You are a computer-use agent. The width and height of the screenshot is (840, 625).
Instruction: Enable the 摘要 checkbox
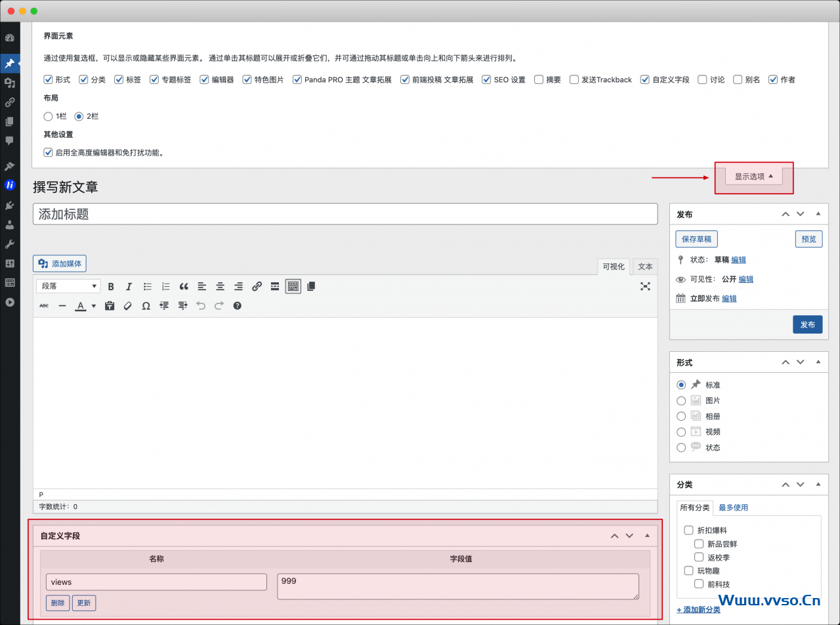click(x=539, y=79)
